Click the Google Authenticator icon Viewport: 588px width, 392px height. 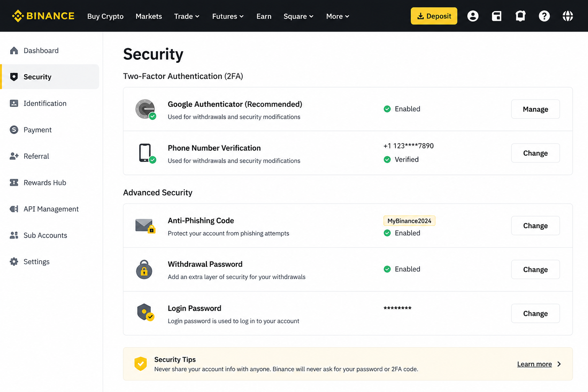coord(145,109)
